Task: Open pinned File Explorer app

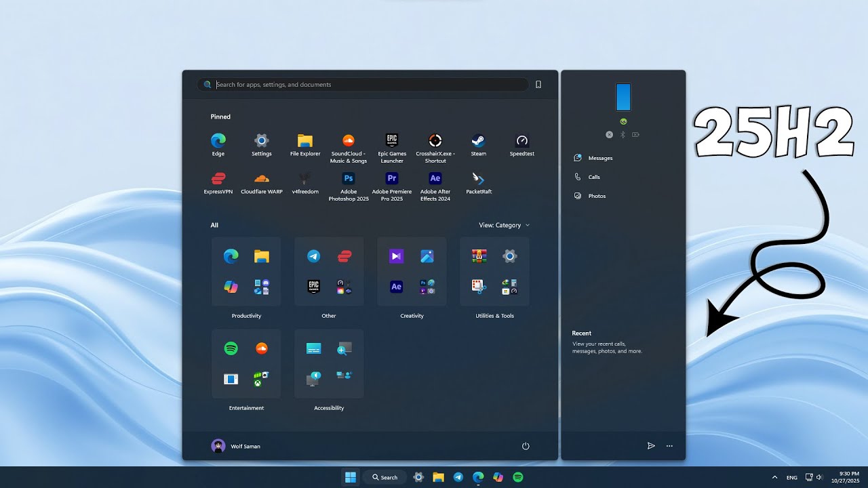Action: pos(305,144)
